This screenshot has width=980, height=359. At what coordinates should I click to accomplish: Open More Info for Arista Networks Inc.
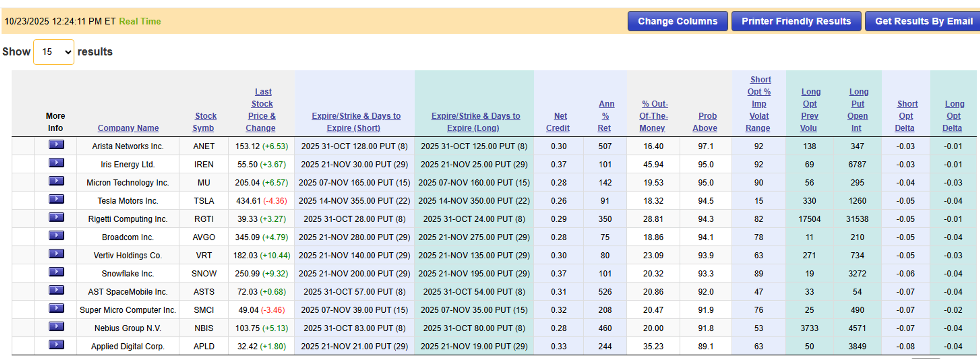click(x=56, y=145)
